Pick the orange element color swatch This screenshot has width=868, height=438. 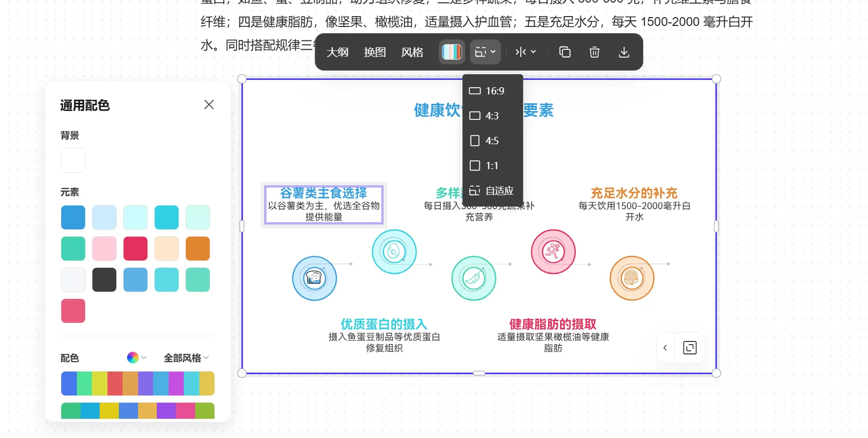point(198,249)
